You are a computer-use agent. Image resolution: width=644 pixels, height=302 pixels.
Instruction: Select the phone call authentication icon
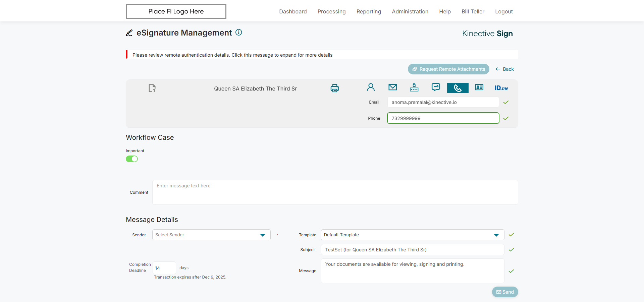(x=458, y=88)
